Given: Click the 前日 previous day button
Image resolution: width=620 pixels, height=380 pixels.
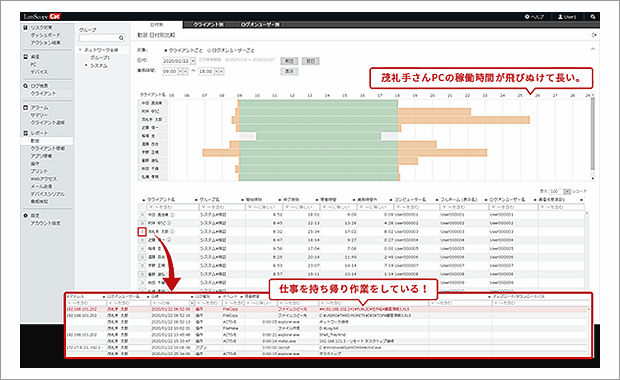Looking at the screenshot, I should pyautogui.click(x=289, y=61).
